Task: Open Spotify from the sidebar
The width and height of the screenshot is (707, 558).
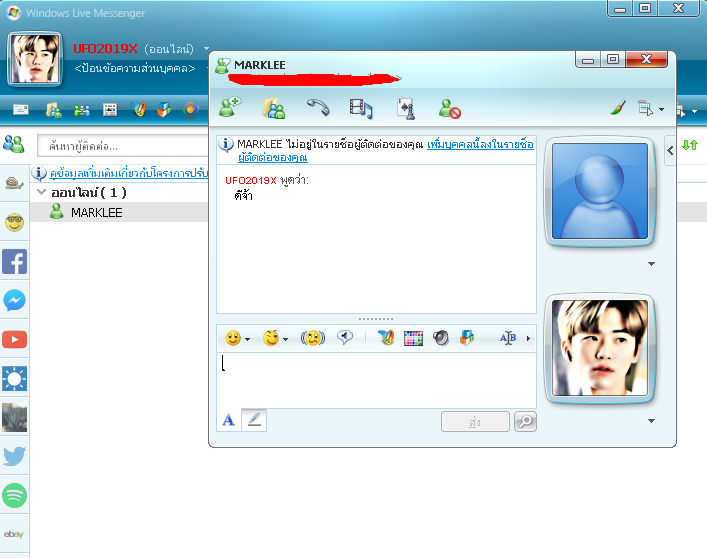Action: pyautogui.click(x=14, y=495)
